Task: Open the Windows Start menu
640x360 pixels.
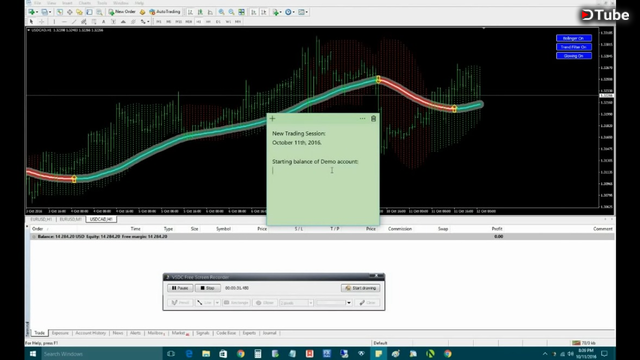Action: coord(33,354)
